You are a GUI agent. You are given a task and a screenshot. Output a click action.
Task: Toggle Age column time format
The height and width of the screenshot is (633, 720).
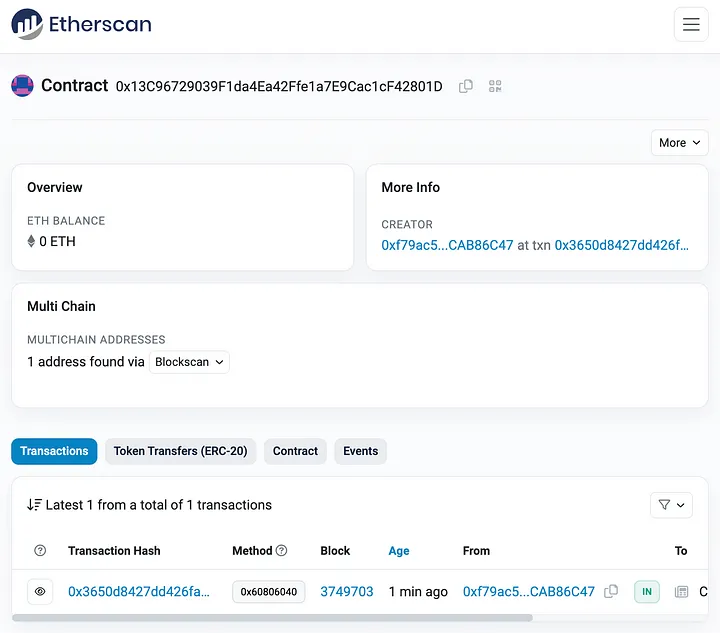[x=399, y=551]
